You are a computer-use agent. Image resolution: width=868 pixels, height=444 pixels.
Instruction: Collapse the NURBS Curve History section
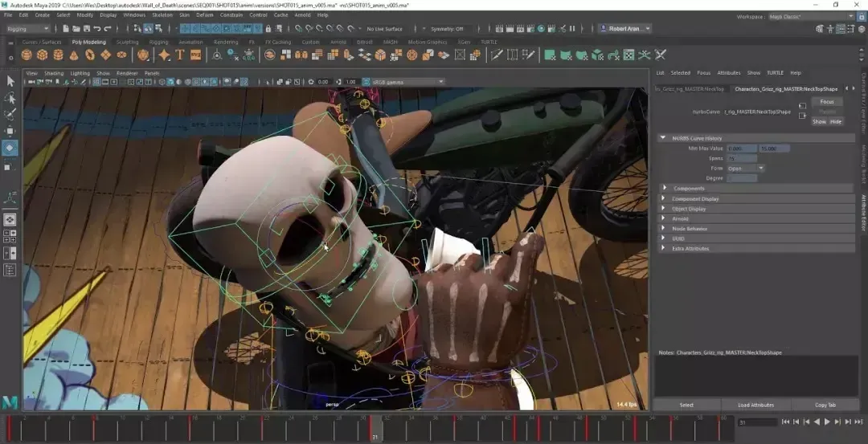(755, 138)
